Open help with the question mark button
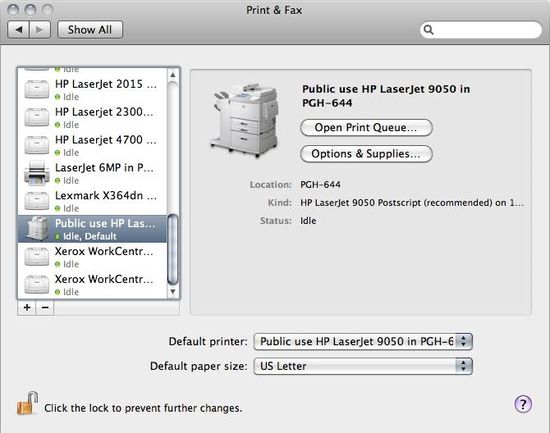550x433 pixels. (523, 404)
